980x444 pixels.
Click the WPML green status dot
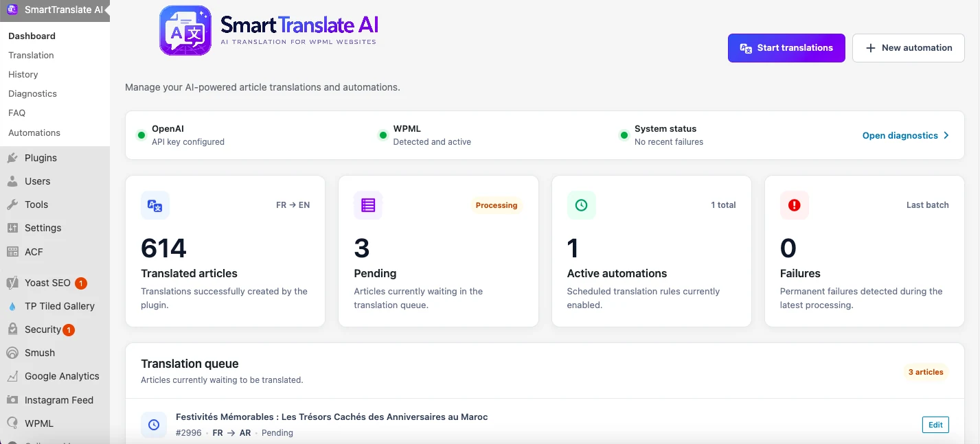[383, 135]
